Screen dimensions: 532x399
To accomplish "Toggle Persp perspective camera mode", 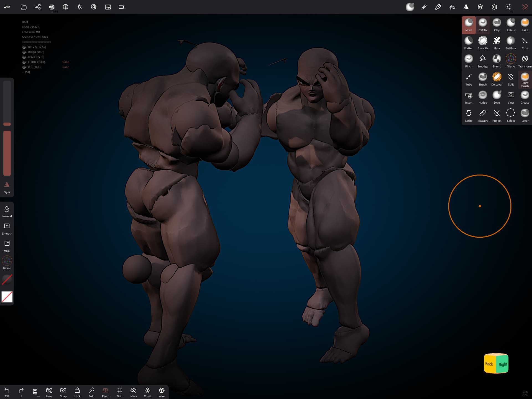I will (x=105, y=392).
